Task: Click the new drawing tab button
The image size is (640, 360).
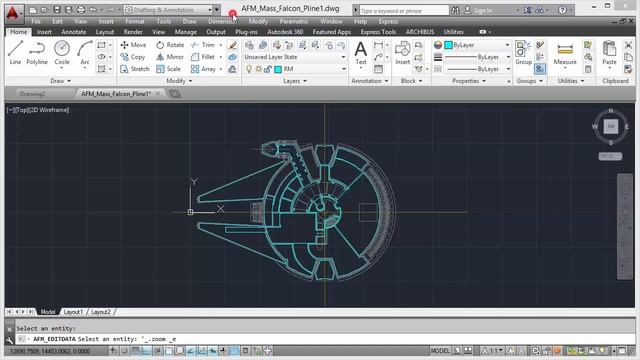Action: tap(175, 94)
